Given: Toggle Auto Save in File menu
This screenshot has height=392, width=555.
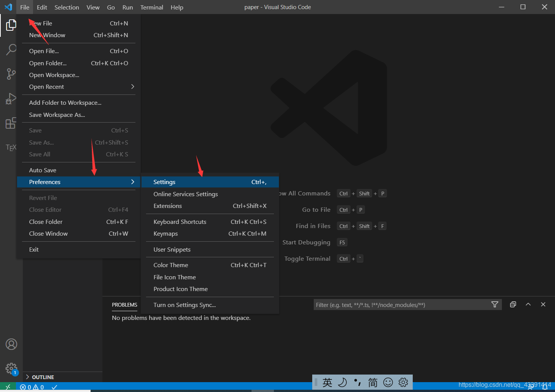Looking at the screenshot, I should pos(79,170).
